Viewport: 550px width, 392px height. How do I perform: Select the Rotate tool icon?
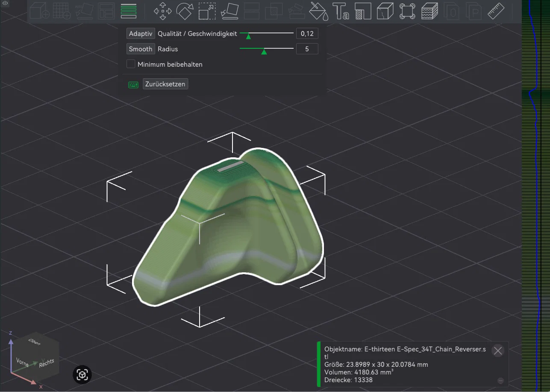click(x=185, y=11)
